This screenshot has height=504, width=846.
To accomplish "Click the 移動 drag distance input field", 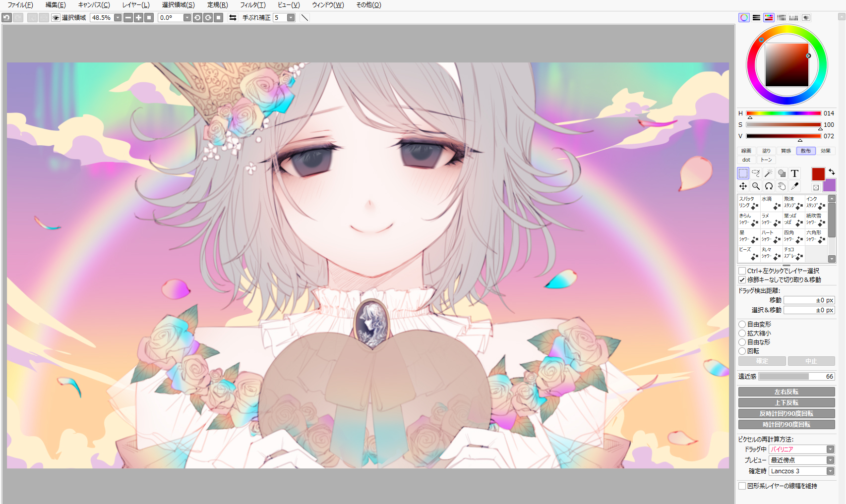I will point(809,300).
